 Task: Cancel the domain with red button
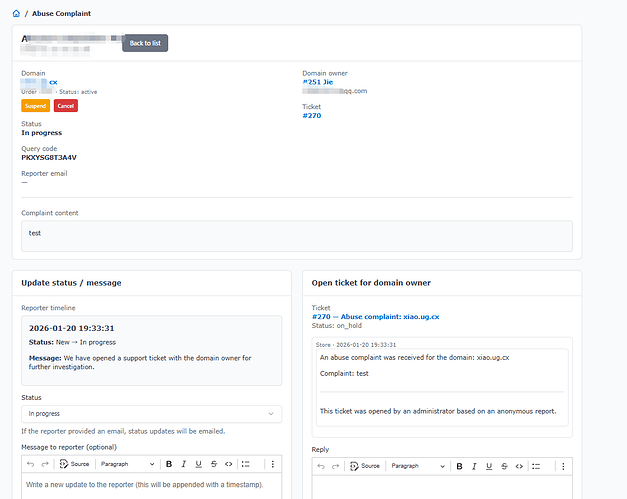[x=66, y=106]
